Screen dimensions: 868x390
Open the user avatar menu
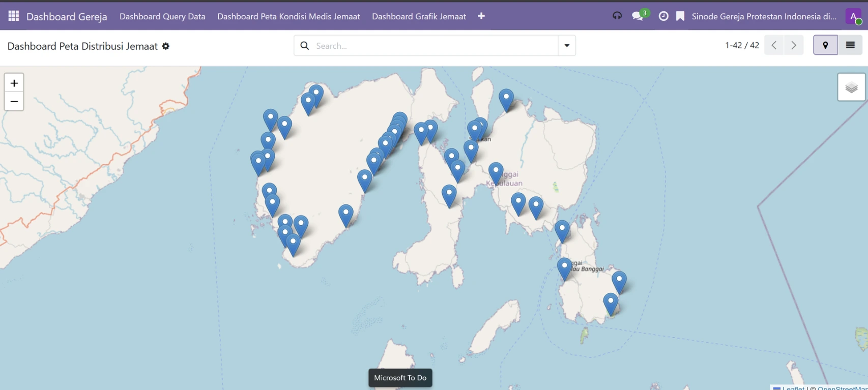854,16
